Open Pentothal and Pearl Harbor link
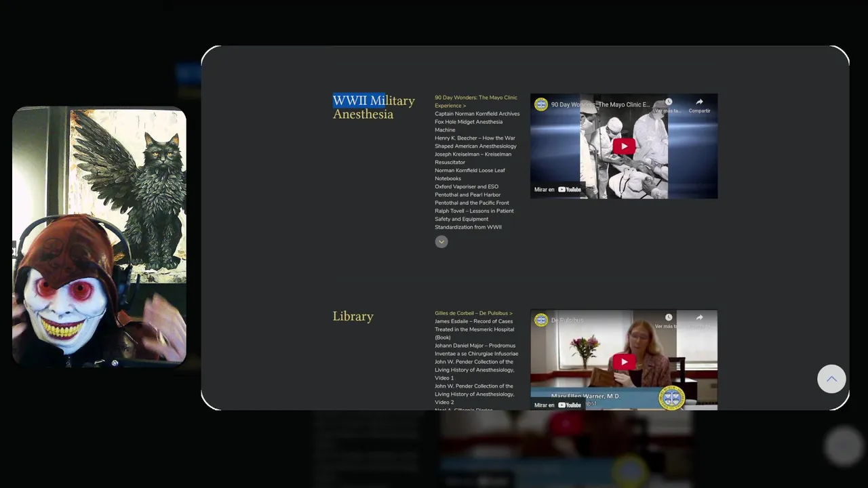 [x=468, y=195]
